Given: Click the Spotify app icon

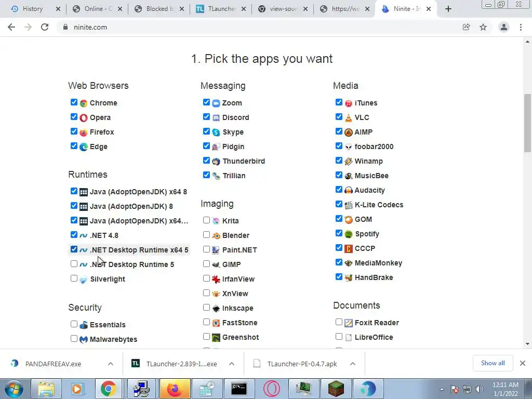Looking at the screenshot, I should (x=348, y=234).
